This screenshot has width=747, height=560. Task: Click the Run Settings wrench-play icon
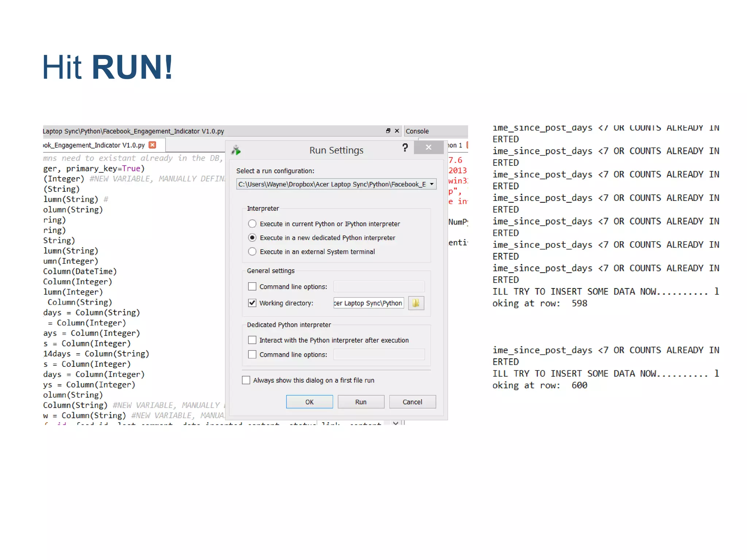coord(236,150)
